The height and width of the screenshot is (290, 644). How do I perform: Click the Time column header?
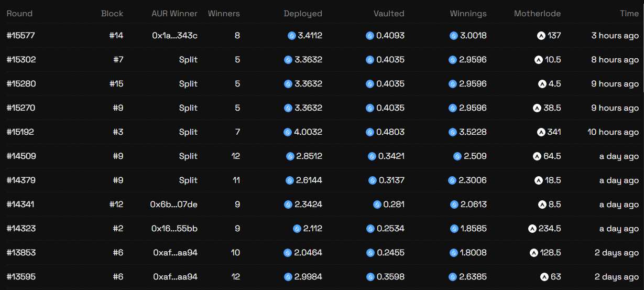point(629,14)
